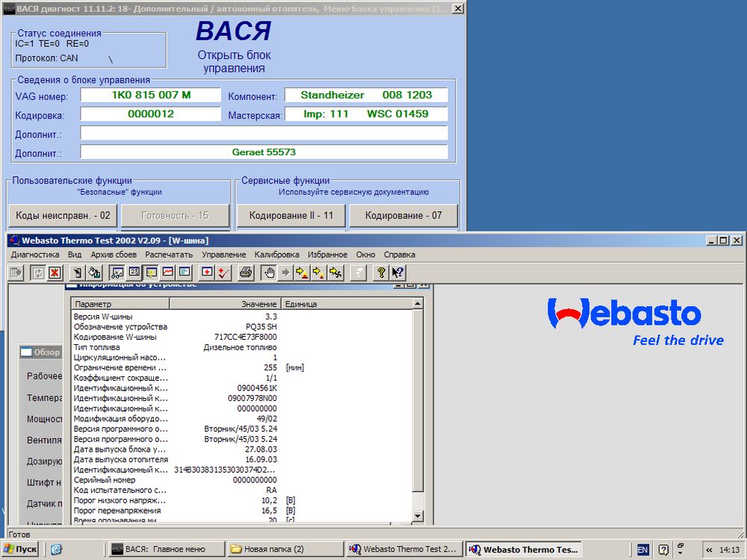Screen dimensions: 747x560
Task: Select the Версия W-шины row
Action: 241,317
